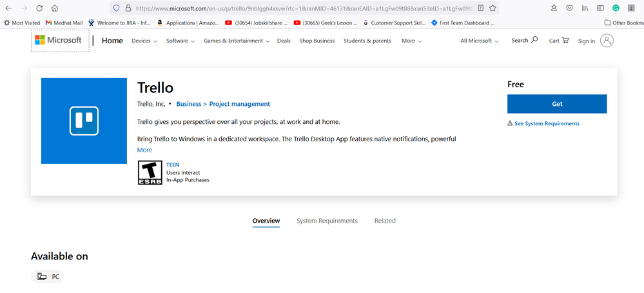
Task: Open the Grammarly extension icon
Action: point(616,8)
